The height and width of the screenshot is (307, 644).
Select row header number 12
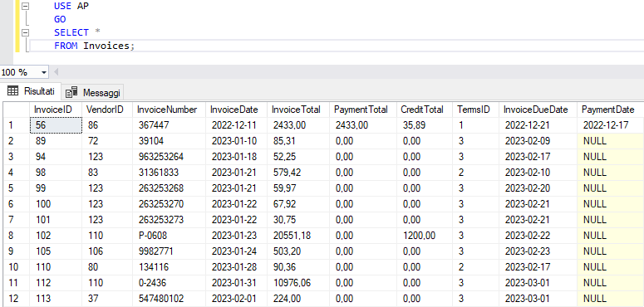pyautogui.click(x=17, y=299)
